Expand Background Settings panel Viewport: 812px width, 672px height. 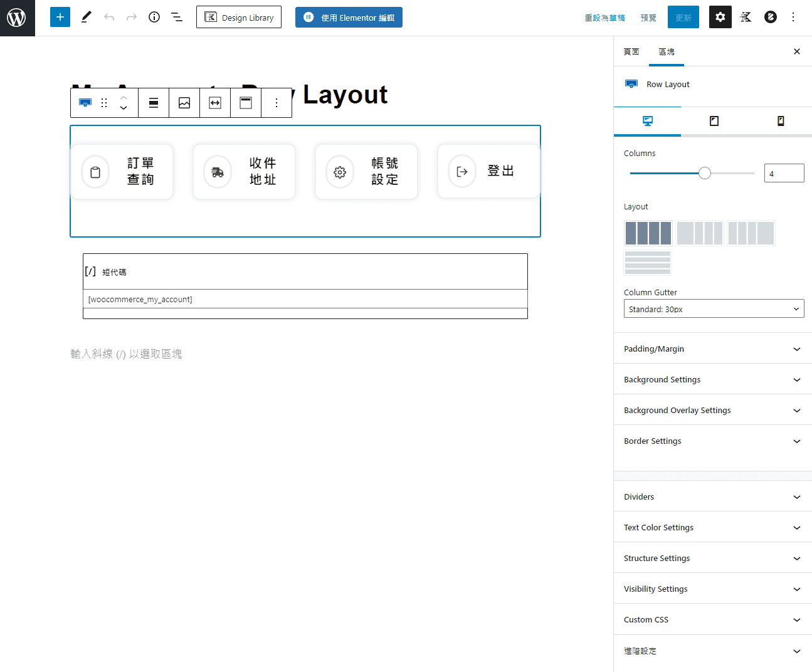[713, 379]
